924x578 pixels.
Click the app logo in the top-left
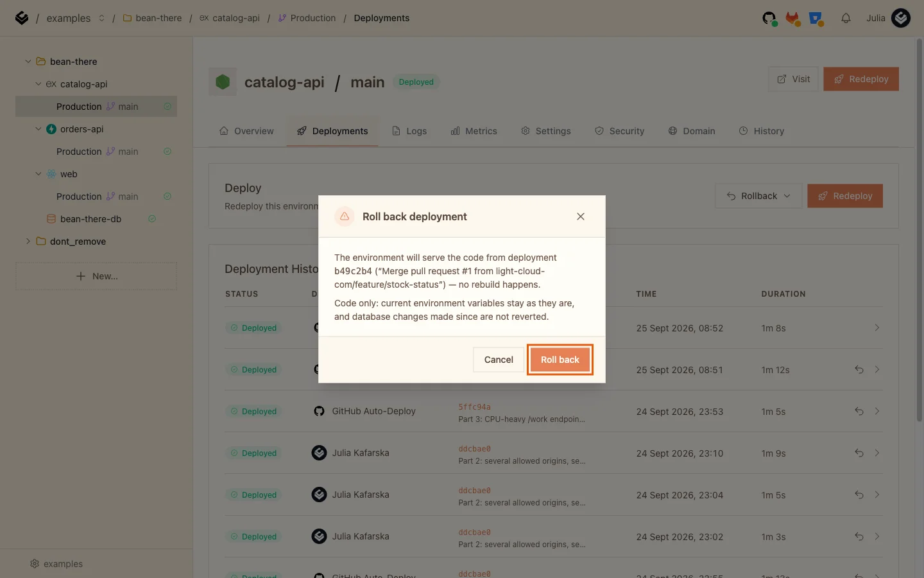coord(22,18)
